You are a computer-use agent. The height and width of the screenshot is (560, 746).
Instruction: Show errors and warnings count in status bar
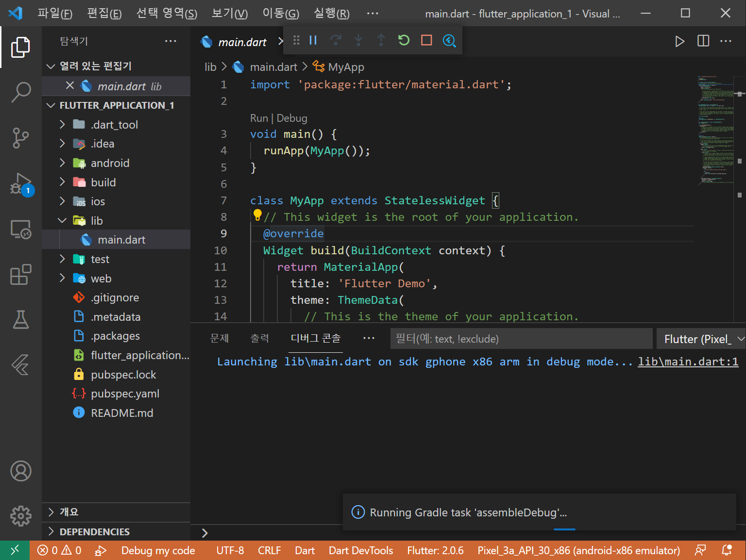59,550
